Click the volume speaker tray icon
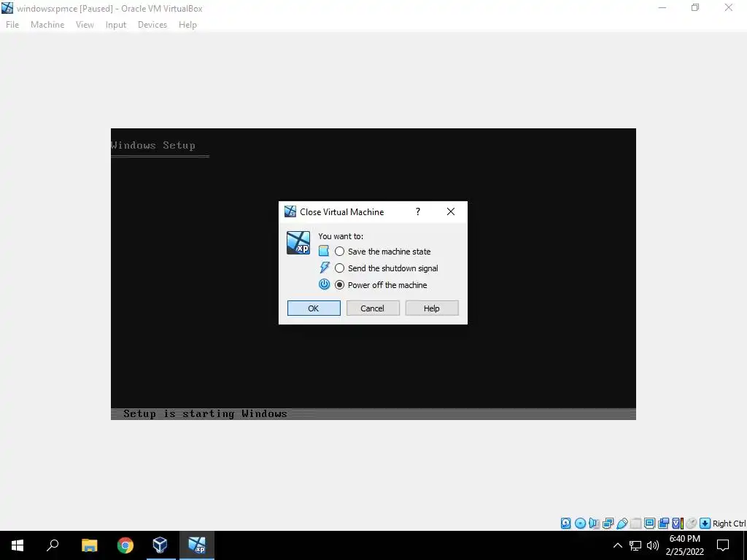The image size is (747, 560). click(653, 545)
